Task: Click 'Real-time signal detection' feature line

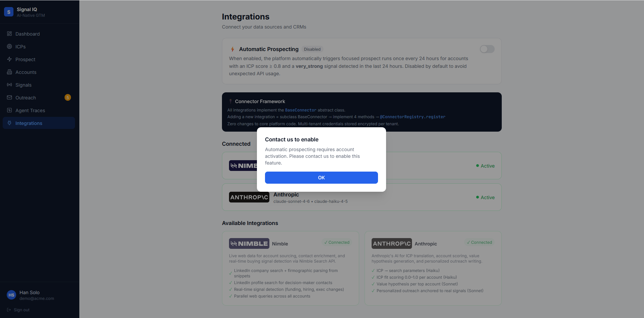Action: (289, 289)
